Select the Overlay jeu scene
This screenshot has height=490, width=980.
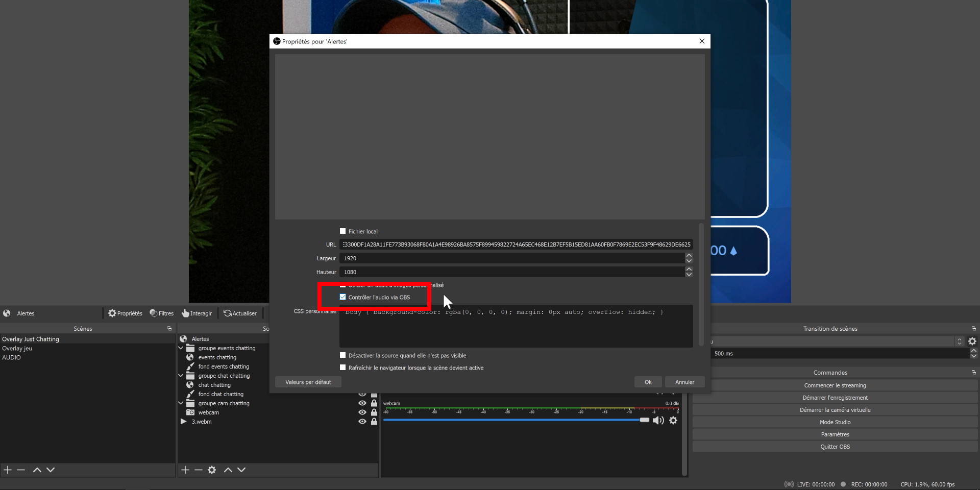(17, 348)
